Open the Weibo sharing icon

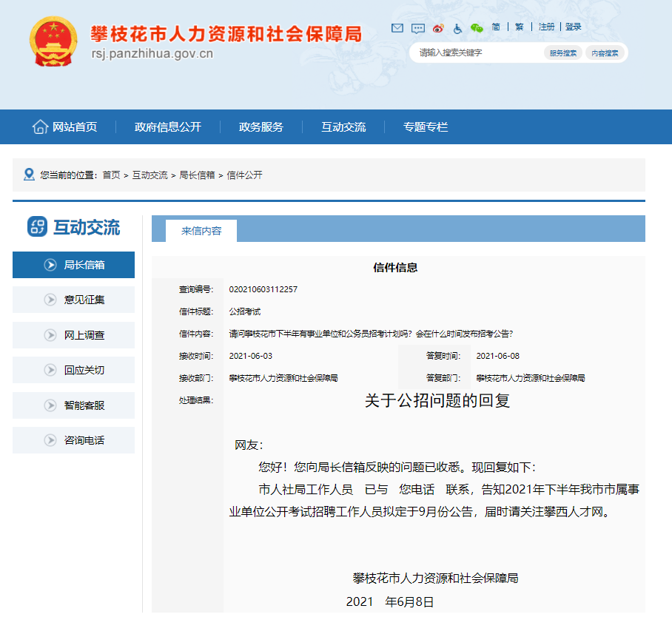point(438,28)
